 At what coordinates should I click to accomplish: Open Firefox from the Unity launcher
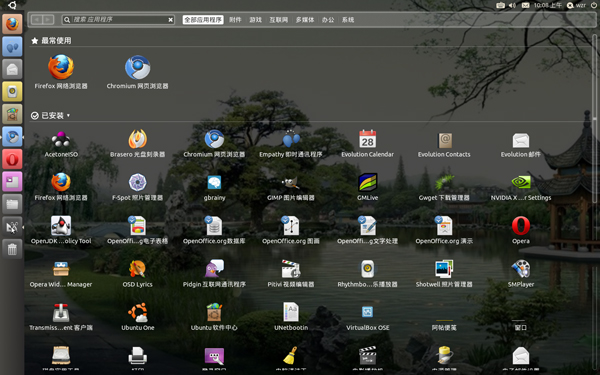pyautogui.click(x=12, y=24)
